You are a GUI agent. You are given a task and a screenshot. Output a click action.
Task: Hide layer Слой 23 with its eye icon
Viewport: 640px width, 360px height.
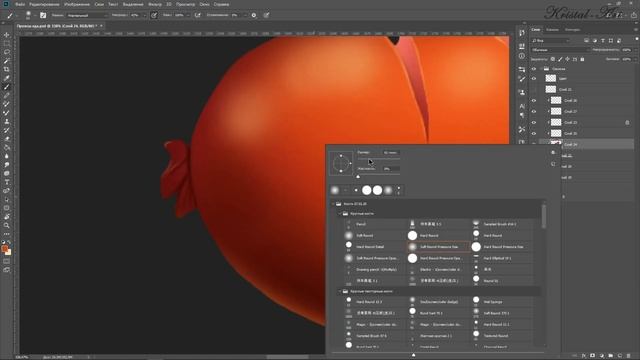pyautogui.click(x=534, y=122)
